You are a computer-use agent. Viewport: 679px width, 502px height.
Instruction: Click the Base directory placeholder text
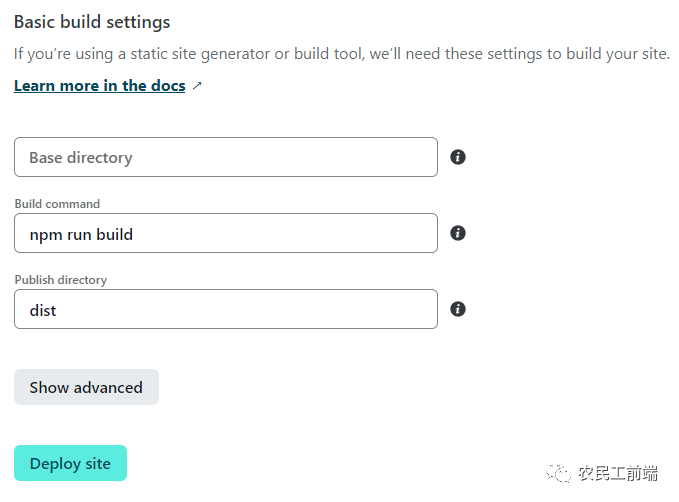tap(81, 158)
